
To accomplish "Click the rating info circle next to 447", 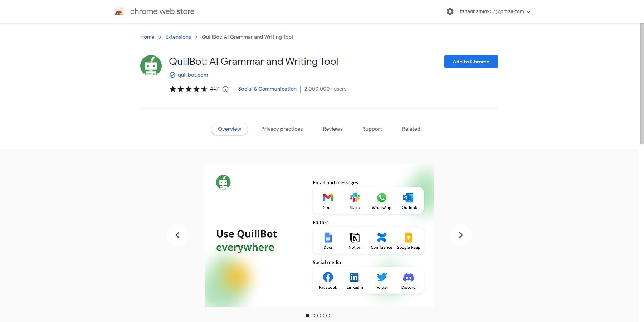I will point(225,89).
